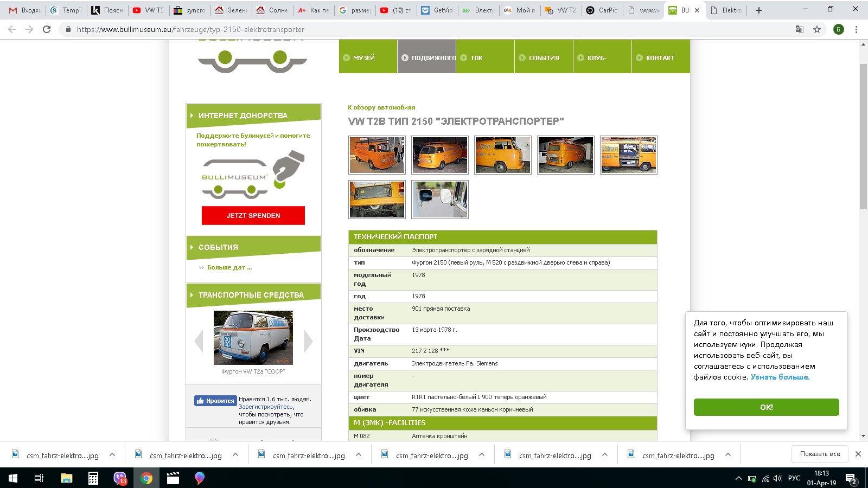The width and height of the screenshot is (868, 488).
Task: Click the Facebook Like button
Action: [215, 401]
